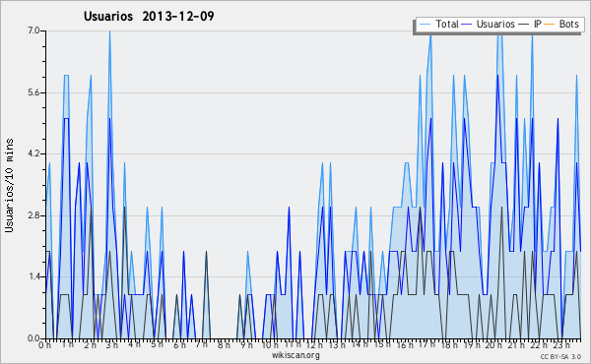This screenshot has width=591, height=364.
Task: Click the '3 h' x-axis label
Action: pos(112,344)
